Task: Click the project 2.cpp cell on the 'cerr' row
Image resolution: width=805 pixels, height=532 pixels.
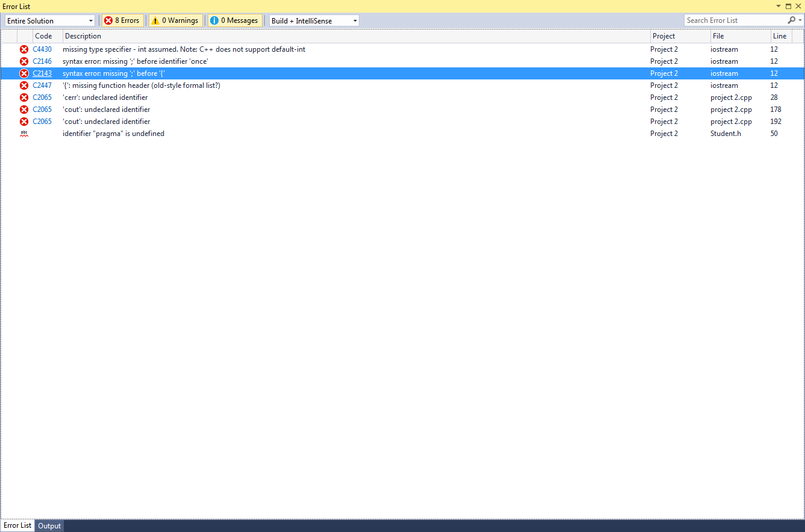Action: click(731, 97)
